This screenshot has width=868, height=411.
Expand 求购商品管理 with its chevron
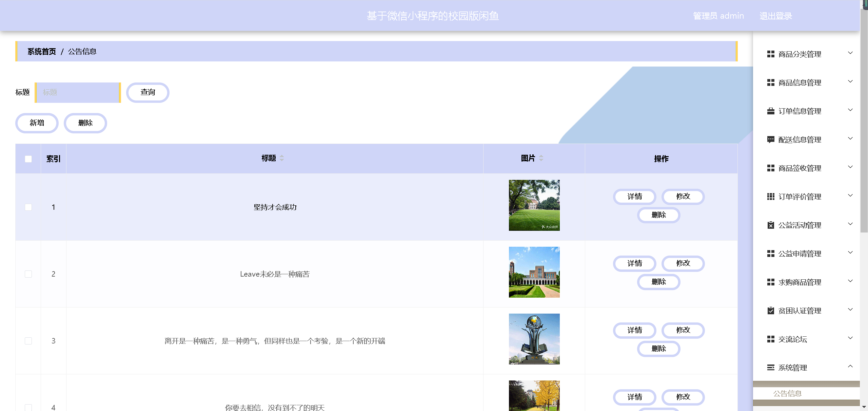pos(850,281)
